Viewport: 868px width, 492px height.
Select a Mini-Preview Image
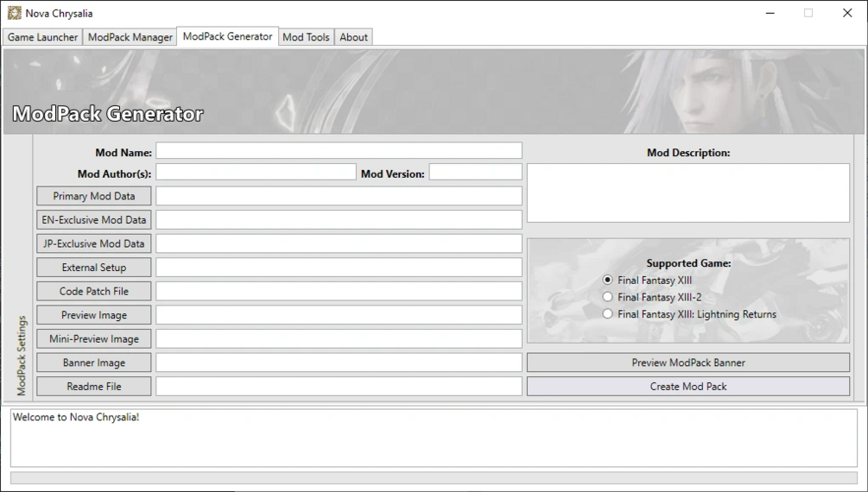click(x=94, y=338)
